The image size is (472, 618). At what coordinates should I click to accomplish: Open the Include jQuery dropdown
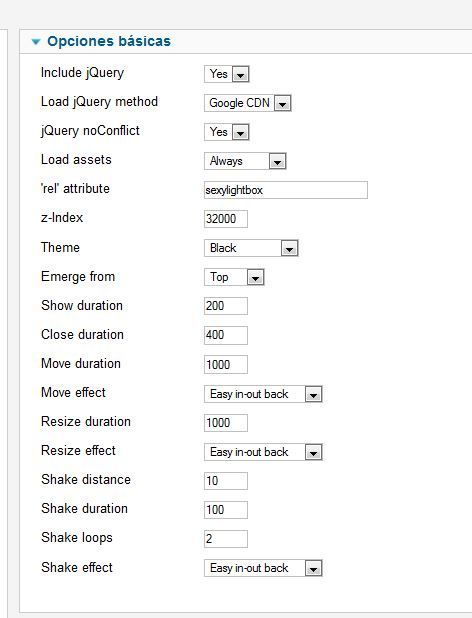(x=227, y=74)
